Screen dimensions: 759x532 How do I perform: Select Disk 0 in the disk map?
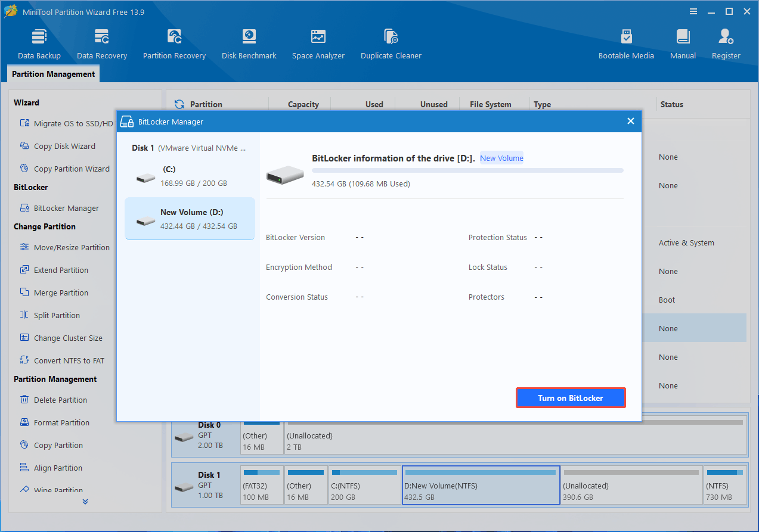point(205,435)
